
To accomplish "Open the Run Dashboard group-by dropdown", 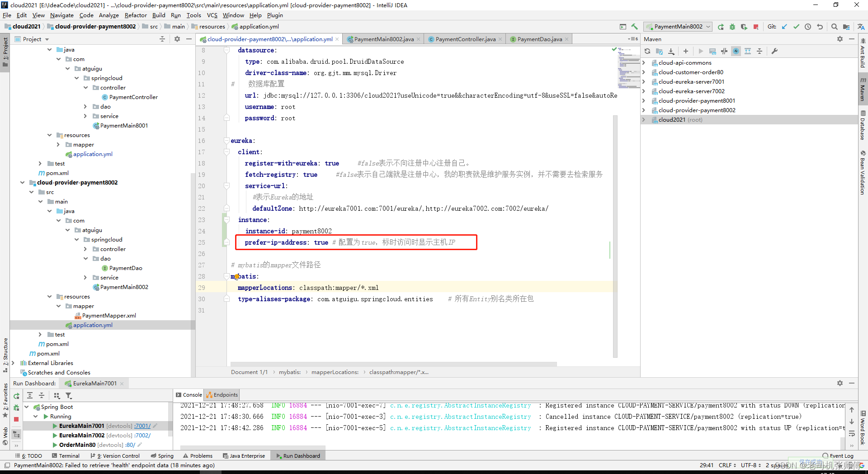I will 57,395.
